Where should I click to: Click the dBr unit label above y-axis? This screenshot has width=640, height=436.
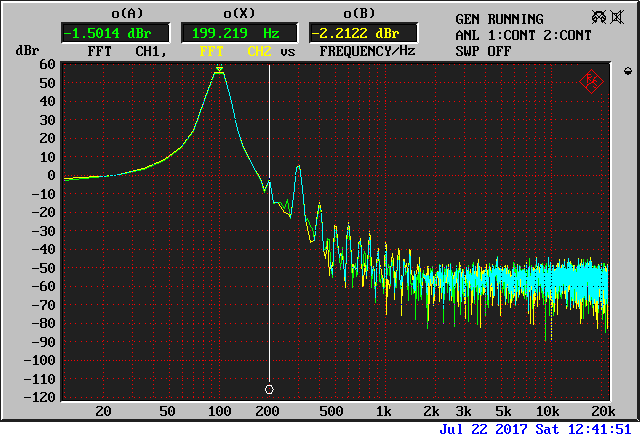27,50
